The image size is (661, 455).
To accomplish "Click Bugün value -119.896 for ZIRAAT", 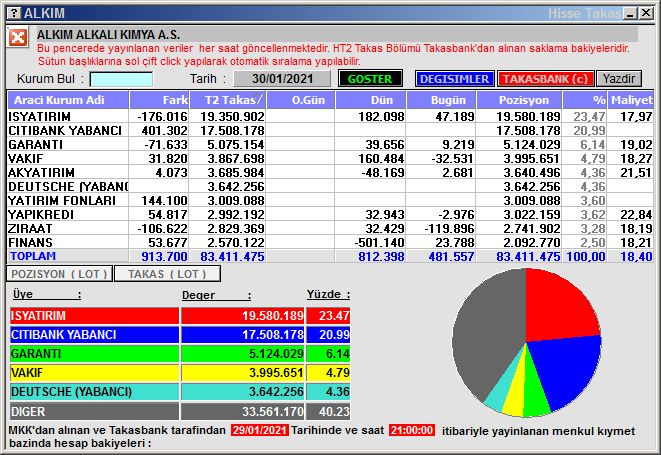I will point(449,229).
